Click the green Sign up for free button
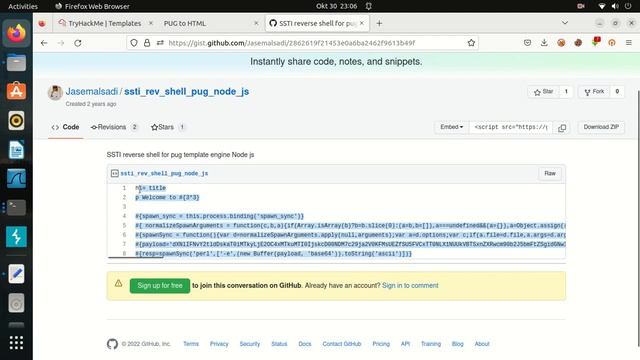The height and width of the screenshot is (360, 640). click(x=160, y=286)
